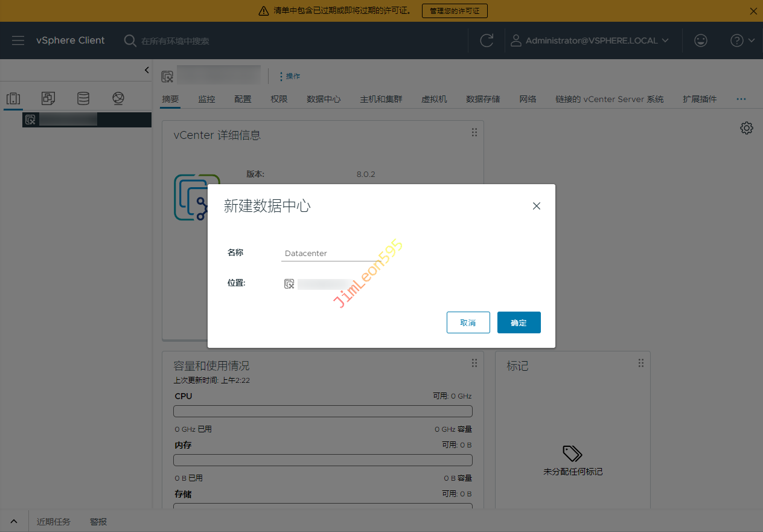This screenshot has width=763, height=532.
Task: Open the smiley feedback icon
Action: [700, 40]
